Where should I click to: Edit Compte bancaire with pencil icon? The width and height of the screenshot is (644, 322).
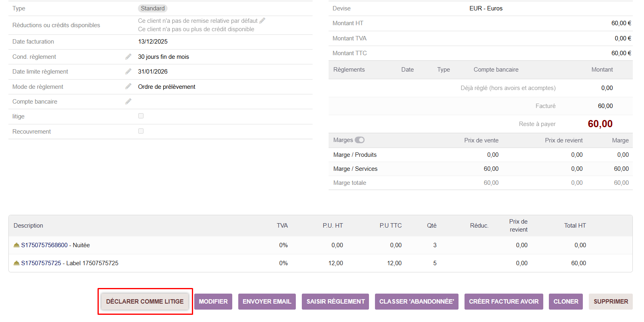[128, 102]
